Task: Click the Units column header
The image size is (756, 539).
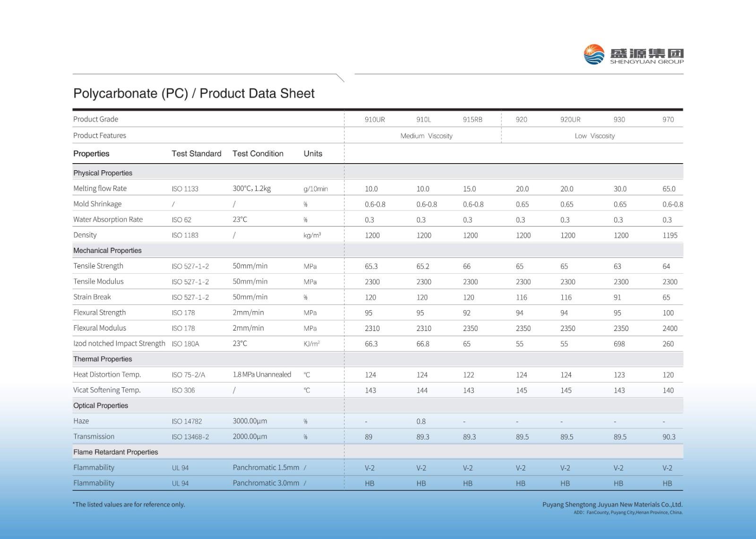Action: click(313, 154)
